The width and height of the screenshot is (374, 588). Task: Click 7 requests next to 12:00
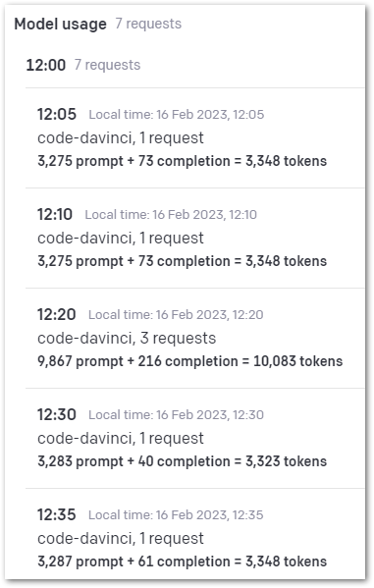(107, 65)
